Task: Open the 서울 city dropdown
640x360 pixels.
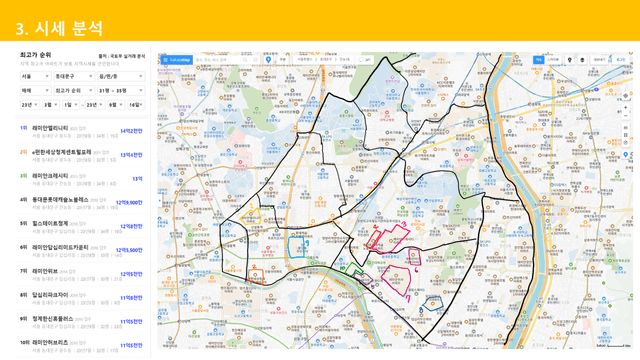Action: coord(35,76)
